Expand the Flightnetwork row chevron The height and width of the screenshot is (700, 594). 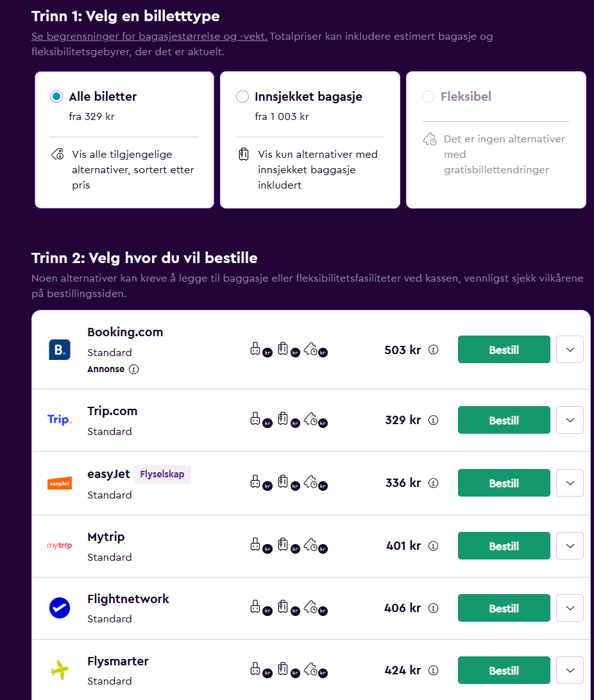coord(570,608)
